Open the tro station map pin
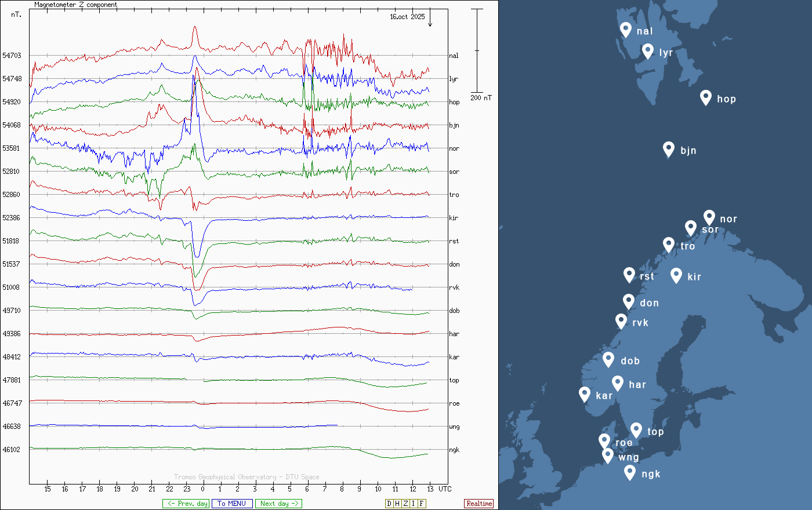Viewport: 812px width, 510px height. 669,245
